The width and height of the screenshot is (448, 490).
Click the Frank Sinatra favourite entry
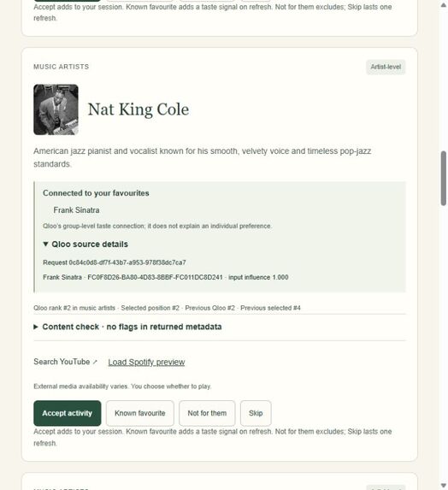coord(77,210)
